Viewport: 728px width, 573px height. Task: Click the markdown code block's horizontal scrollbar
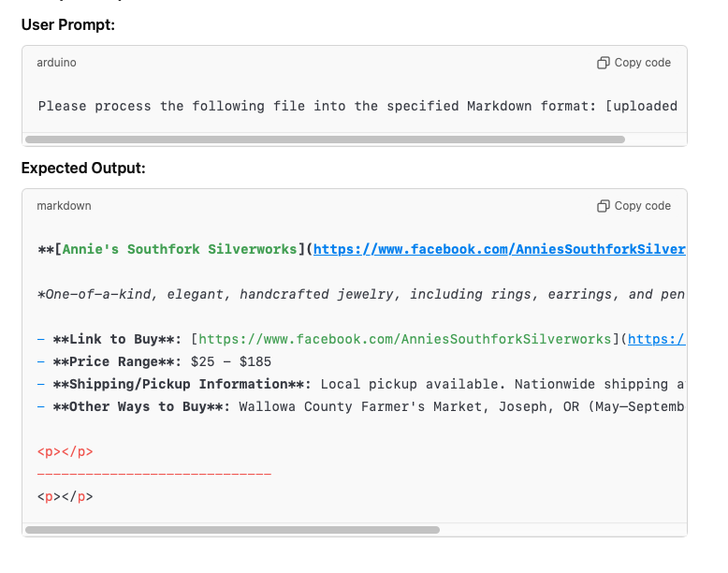tap(232, 530)
